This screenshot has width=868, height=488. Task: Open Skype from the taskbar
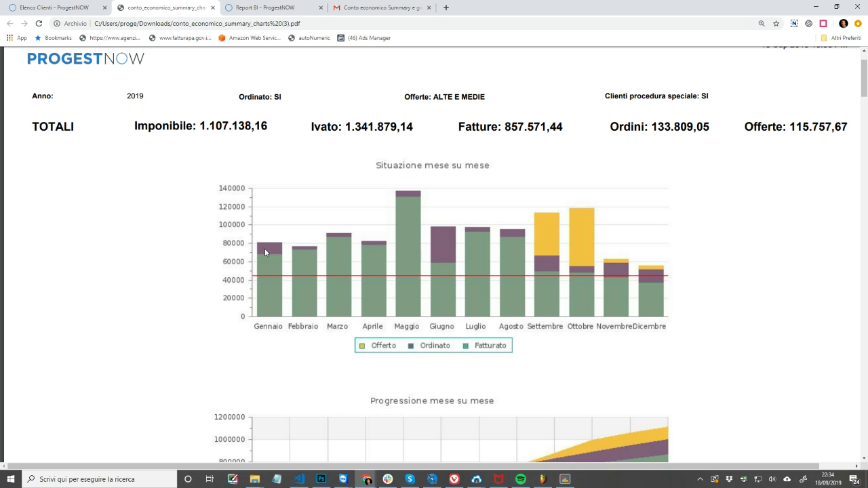(x=410, y=479)
